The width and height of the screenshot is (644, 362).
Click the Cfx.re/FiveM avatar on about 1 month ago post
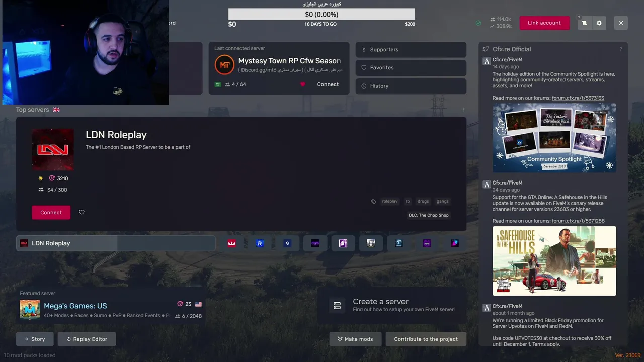point(487,308)
